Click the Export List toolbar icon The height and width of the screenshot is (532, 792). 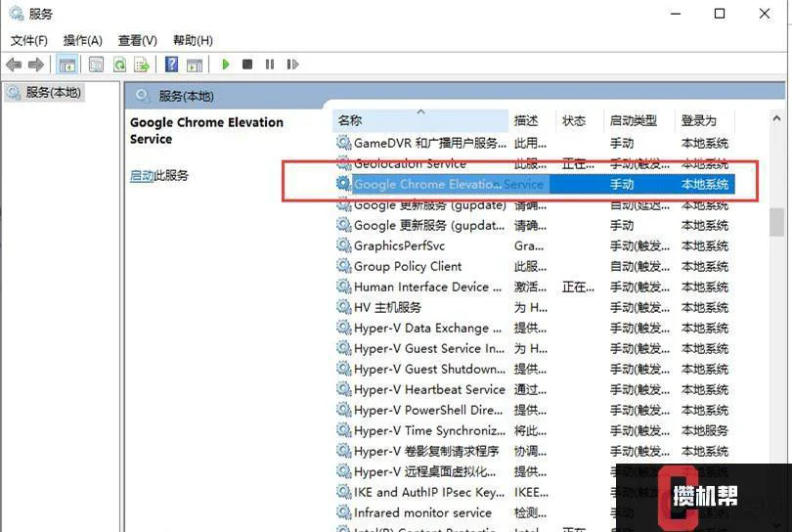click(x=142, y=65)
